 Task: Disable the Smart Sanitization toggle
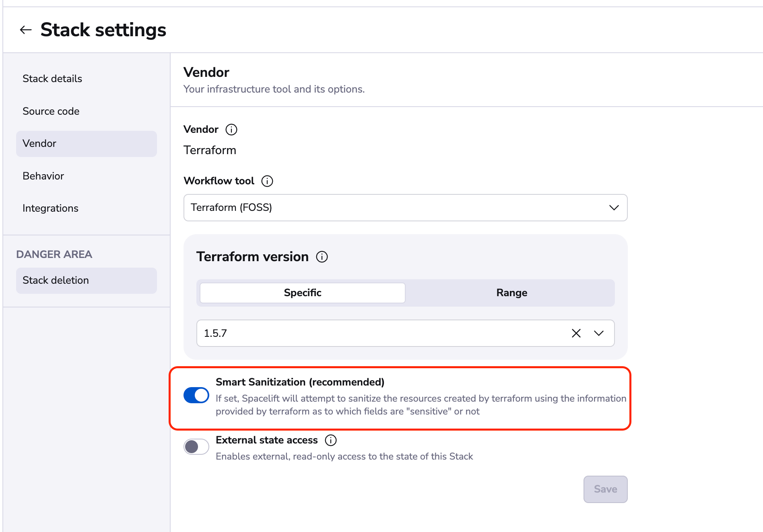pos(196,395)
